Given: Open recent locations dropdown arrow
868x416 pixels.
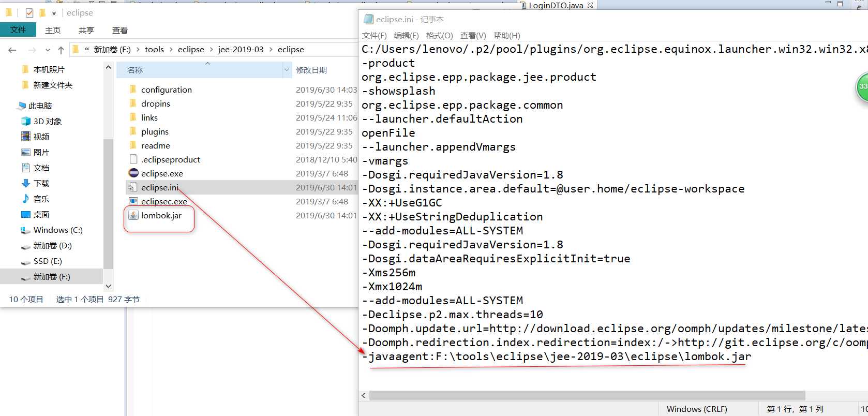Looking at the screenshot, I should [x=48, y=50].
